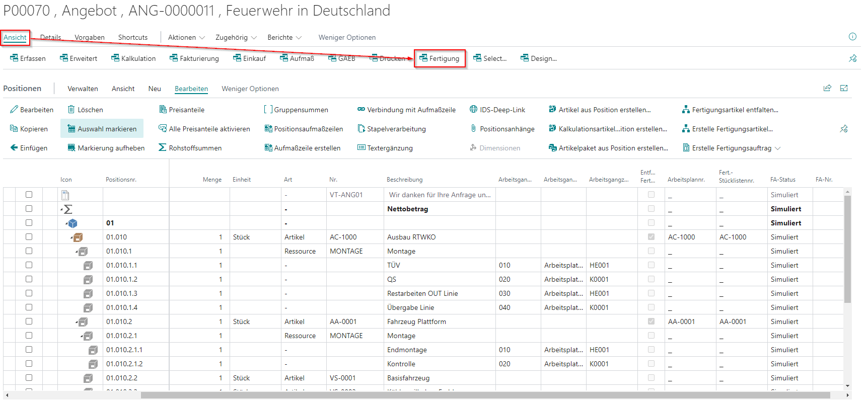Image resolution: width=868 pixels, height=403 pixels.
Task: Select the checkbox of the Nettobetrag row
Action: click(x=29, y=209)
